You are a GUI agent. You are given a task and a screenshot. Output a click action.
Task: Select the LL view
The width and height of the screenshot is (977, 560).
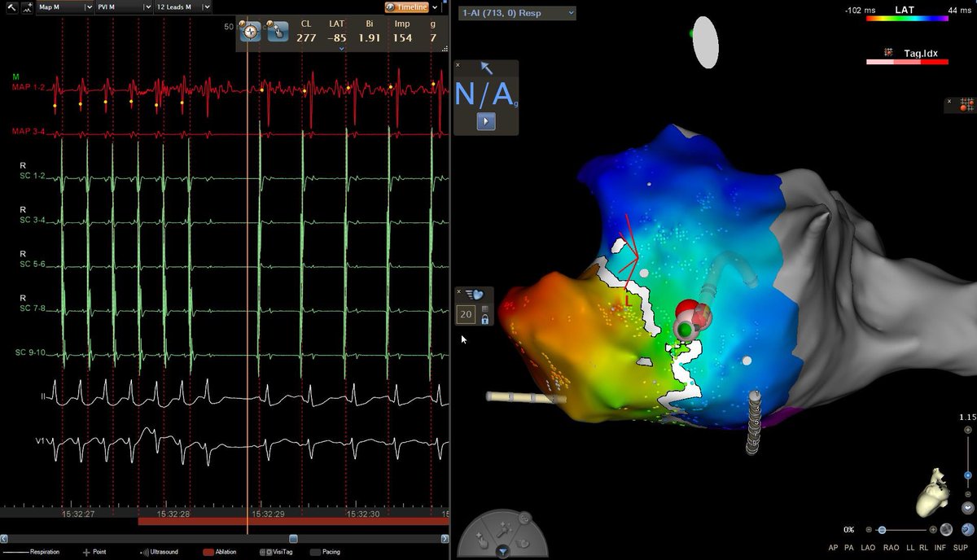point(912,549)
